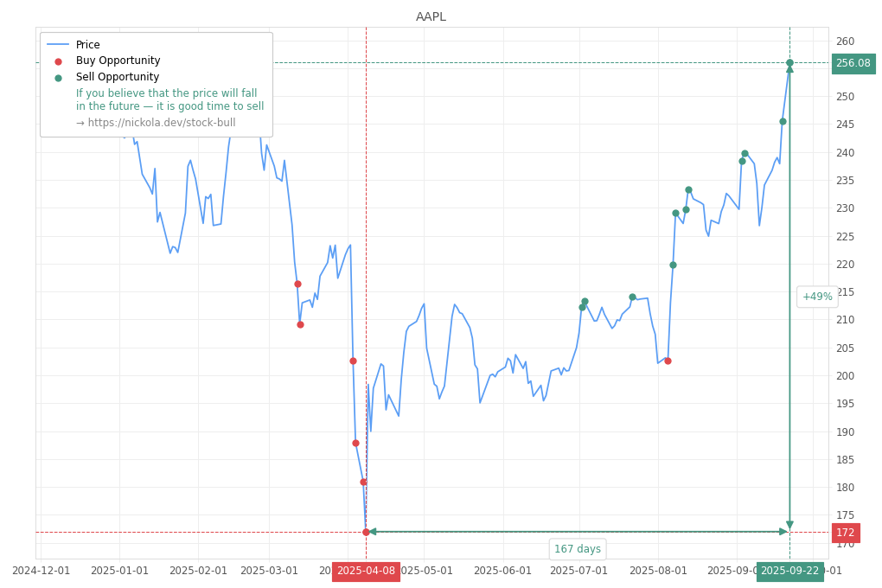The width and height of the screenshot is (882, 588).
Task: Click the red Buy Opportunity legend dot
Action: (58, 61)
